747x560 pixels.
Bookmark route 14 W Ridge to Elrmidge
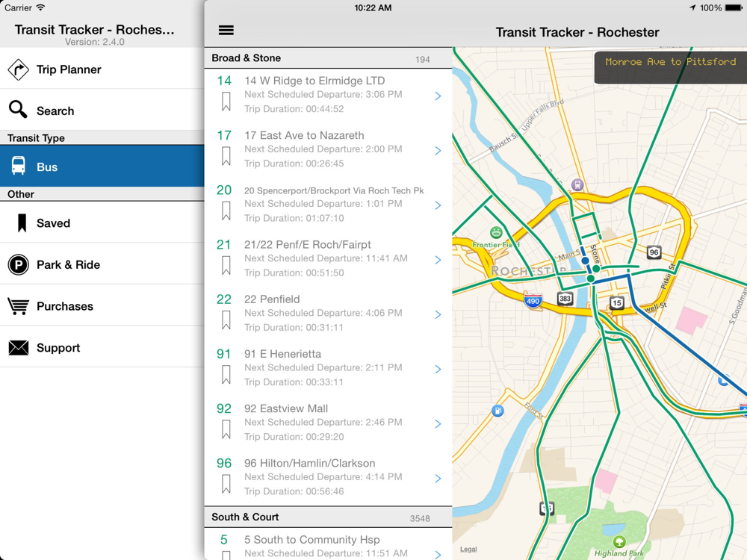[x=226, y=102]
